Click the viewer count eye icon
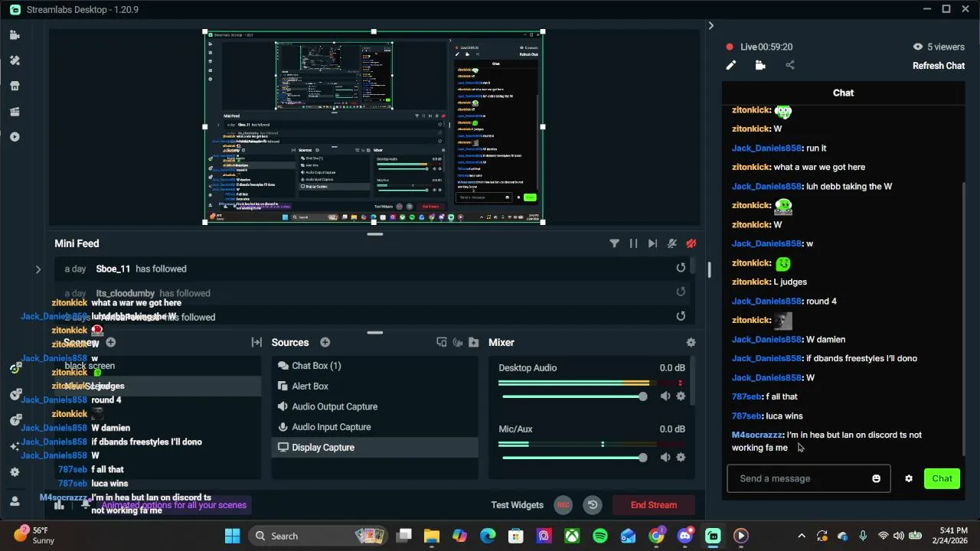Image resolution: width=980 pixels, height=551 pixels. pos(918,47)
